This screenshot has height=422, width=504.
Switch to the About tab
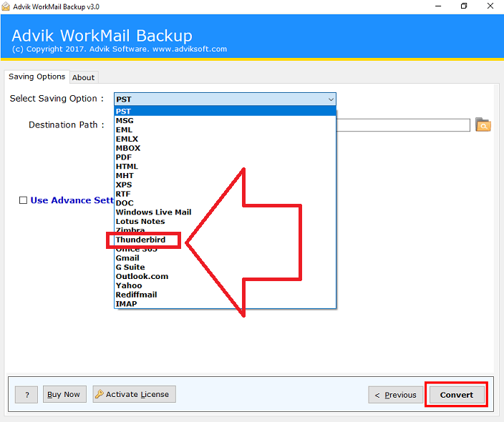point(84,77)
